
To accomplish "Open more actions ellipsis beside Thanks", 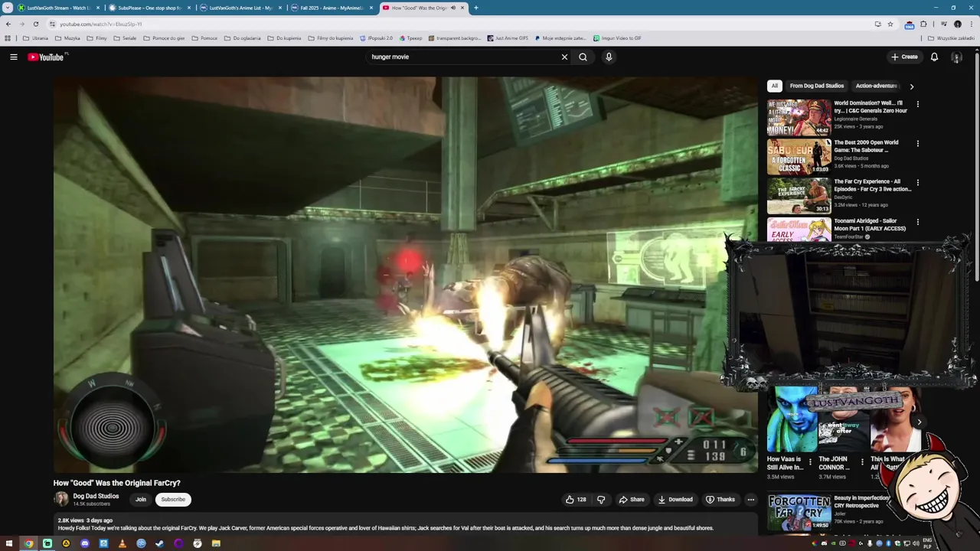I will [x=750, y=499].
